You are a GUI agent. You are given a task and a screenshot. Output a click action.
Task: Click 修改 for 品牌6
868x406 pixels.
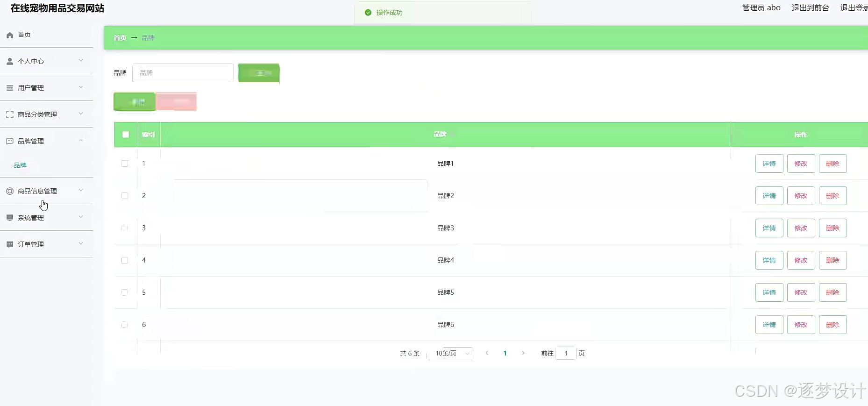(801, 325)
